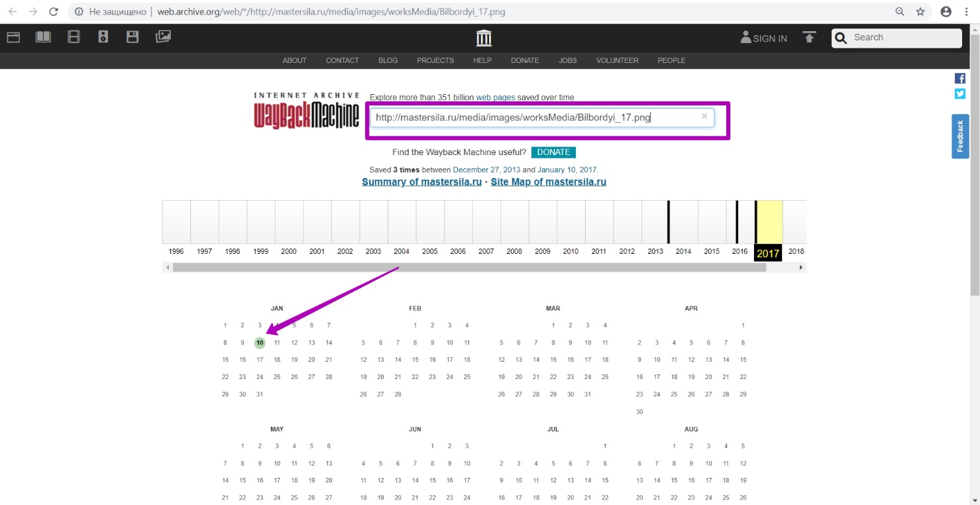
Task: Select year 2016 on timeline
Action: click(x=739, y=252)
